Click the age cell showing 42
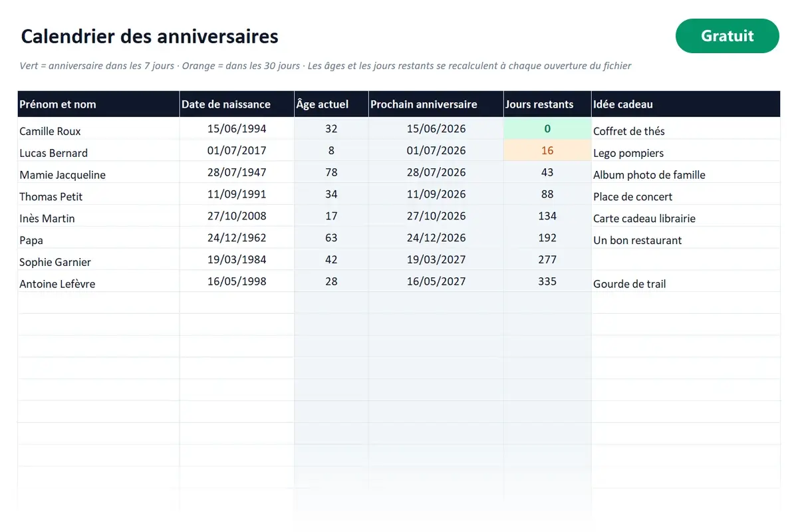The height and width of the screenshot is (532, 798). point(331,260)
